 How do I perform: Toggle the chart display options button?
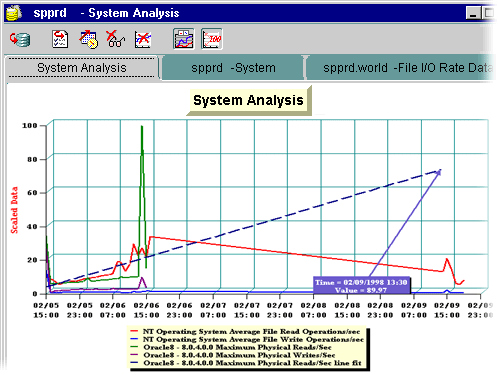184,39
